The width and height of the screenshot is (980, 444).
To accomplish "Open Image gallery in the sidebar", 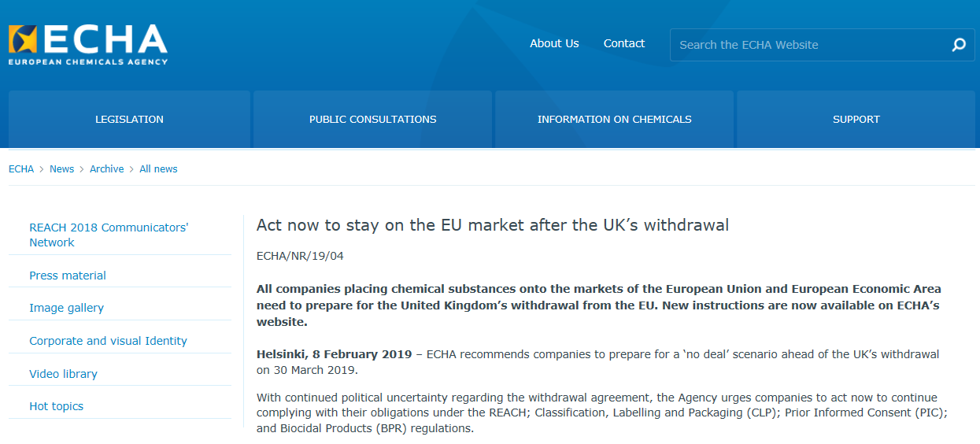I will coord(66,308).
